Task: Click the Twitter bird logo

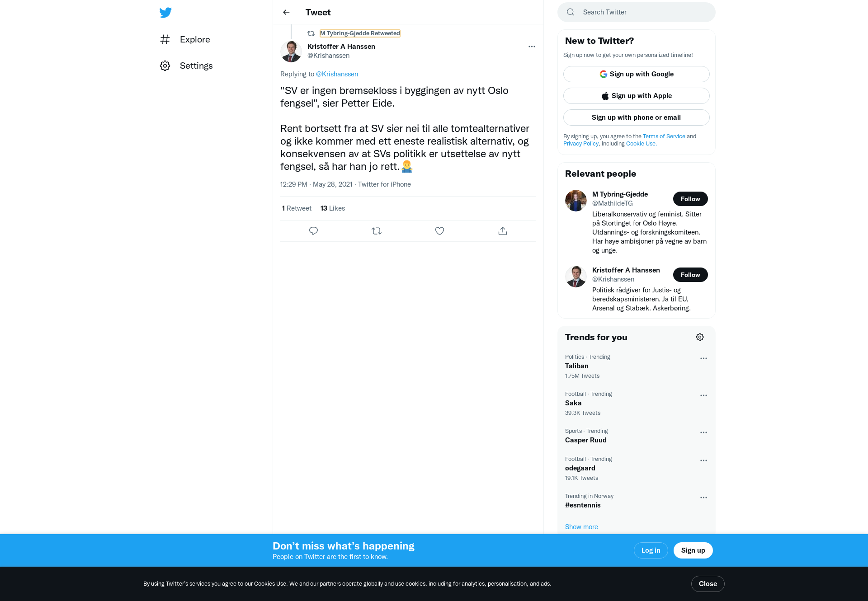Action: click(165, 13)
